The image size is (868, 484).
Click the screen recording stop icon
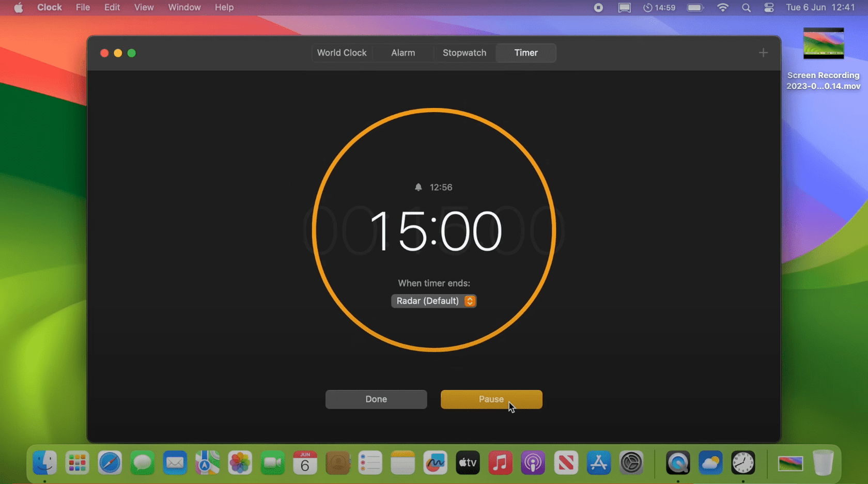pyautogui.click(x=598, y=8)
